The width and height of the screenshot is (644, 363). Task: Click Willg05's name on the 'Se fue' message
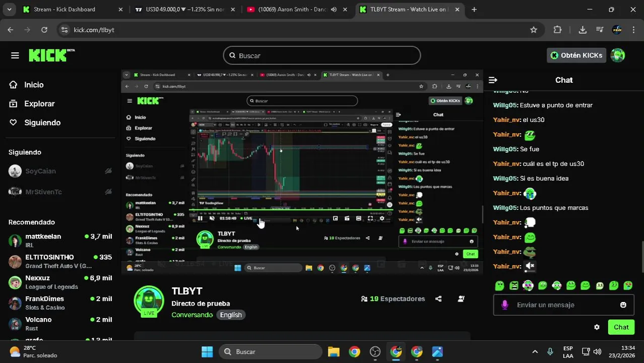(x=505, y=149)
